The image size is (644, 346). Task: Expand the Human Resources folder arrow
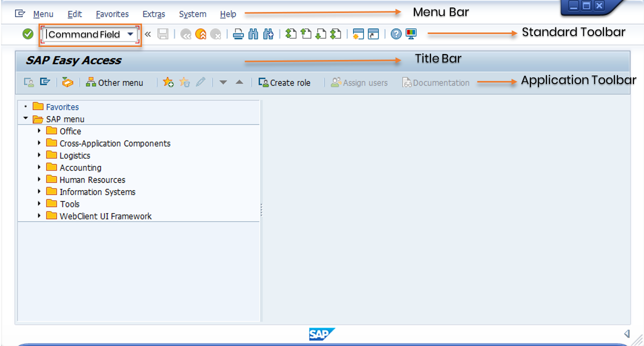click(39, 179)
